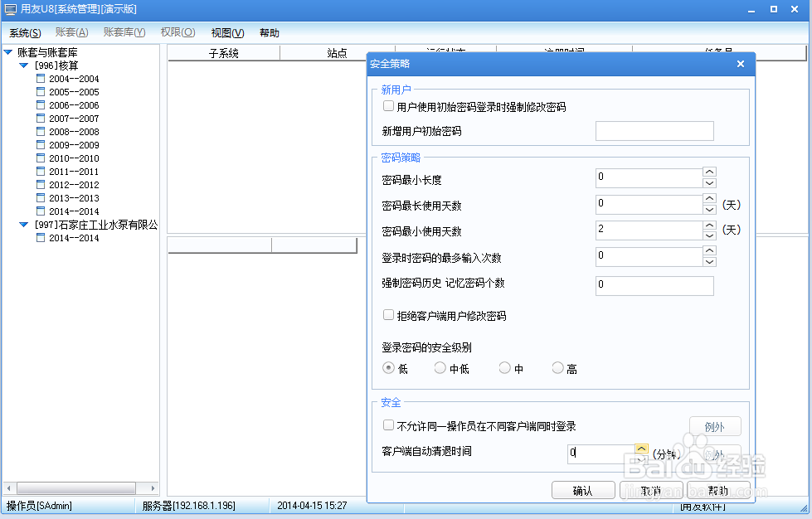Collapse the [996]核算 tree node
The height and width of the screenshot is (519, 812).
tap(24, 65)
